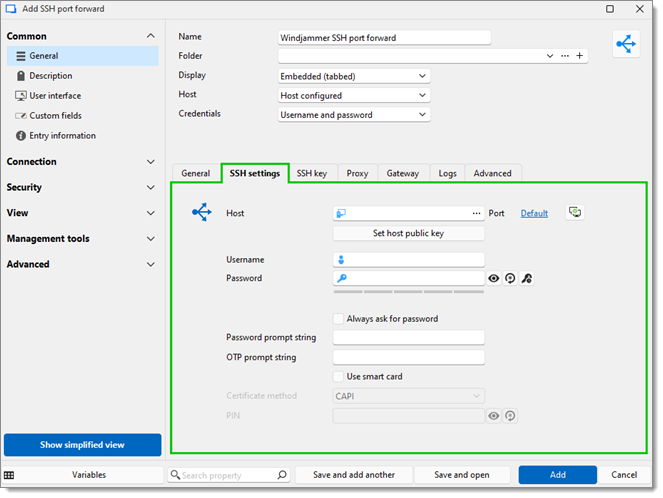663x498 pixels.
Task: Browse folders using the Folder ellipsis button
Action: point(565,56)
